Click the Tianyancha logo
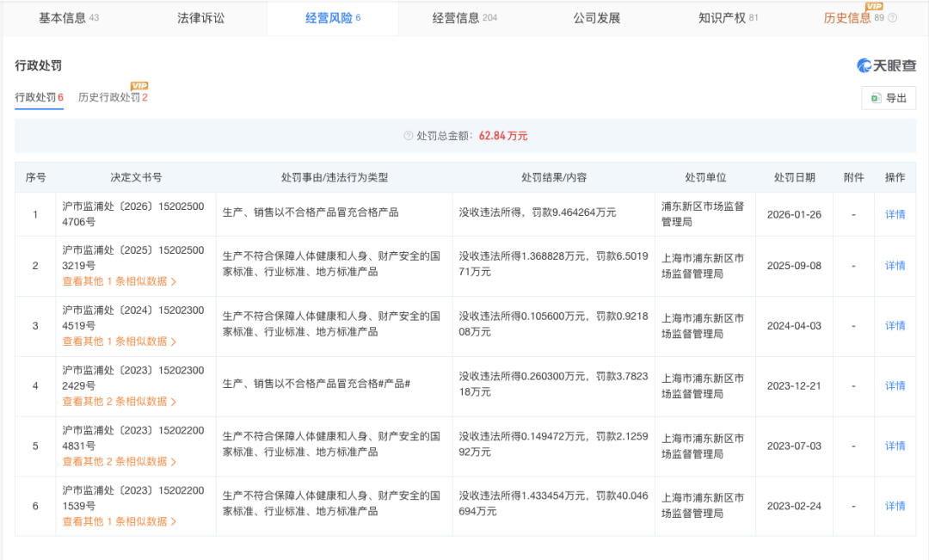This screenshot has width=929, height=560. click(886, 65)
